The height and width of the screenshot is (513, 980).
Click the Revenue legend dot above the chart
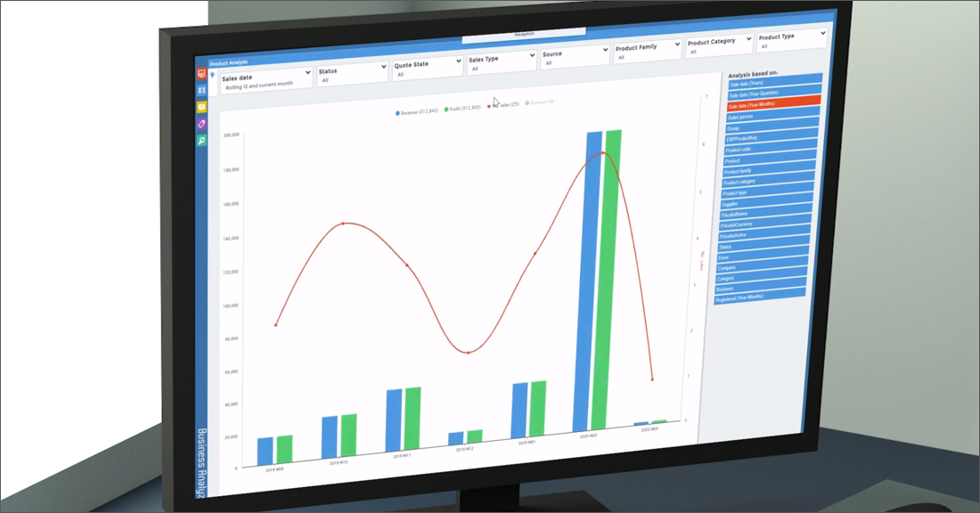click(x=397, y=113)
